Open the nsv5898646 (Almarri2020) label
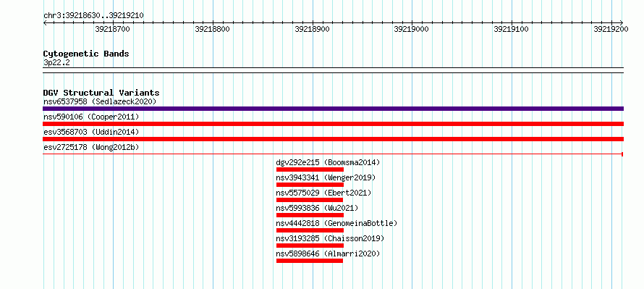Image resolution: width=644 pixels, height=289 pixels. coord(329,254)
